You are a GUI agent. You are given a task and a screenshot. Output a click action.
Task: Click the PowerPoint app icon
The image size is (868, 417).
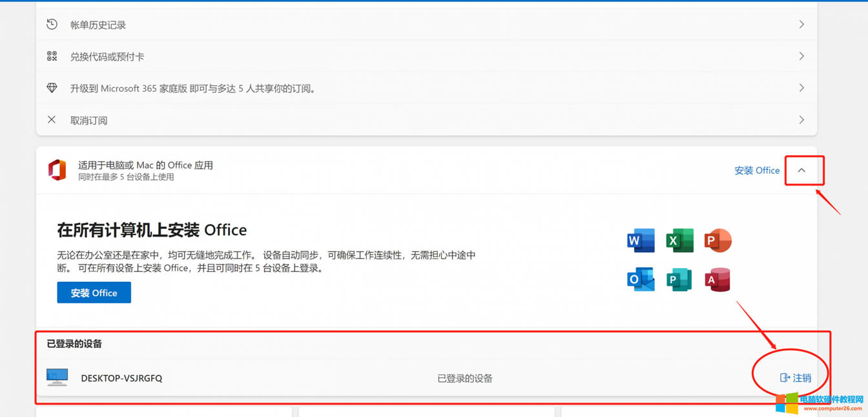718,240
